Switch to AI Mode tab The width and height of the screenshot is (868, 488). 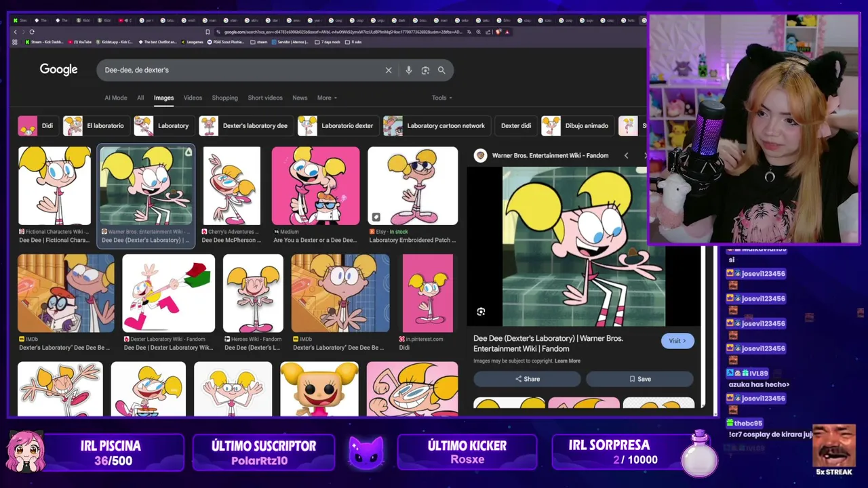pos(115,98)
